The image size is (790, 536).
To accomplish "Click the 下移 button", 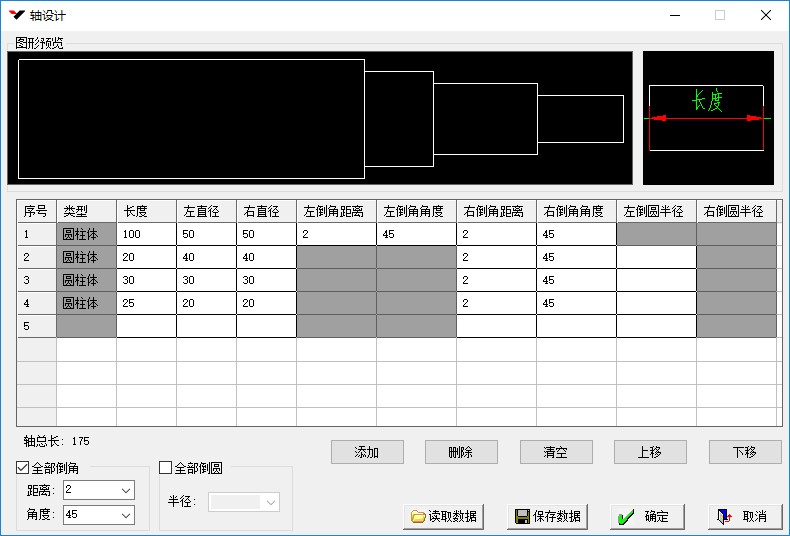I will click(745, 452).
